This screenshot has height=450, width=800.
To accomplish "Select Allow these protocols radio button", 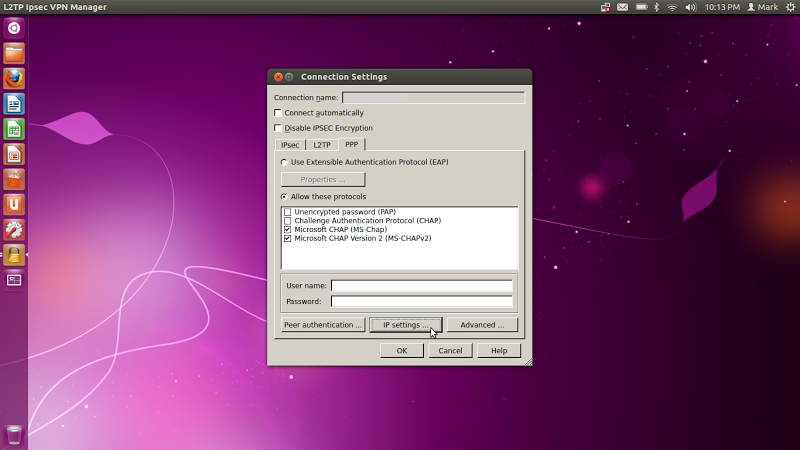I will click(284, 196).
